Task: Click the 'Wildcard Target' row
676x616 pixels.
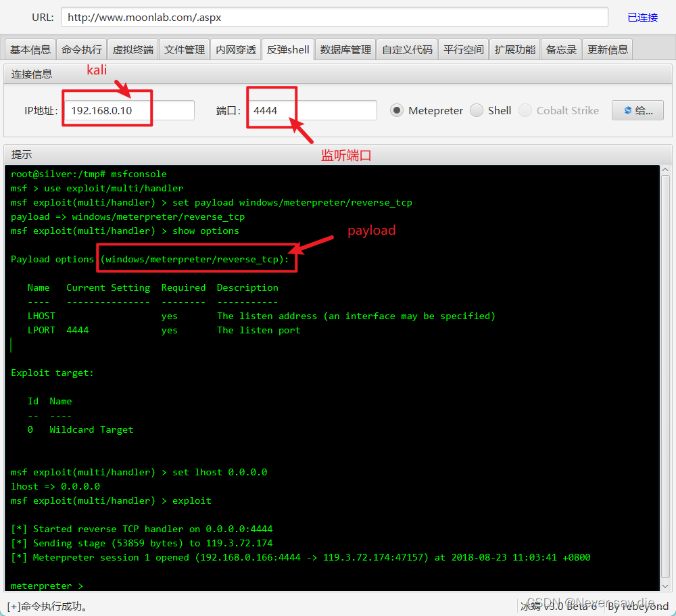Action: click(80, 429)
